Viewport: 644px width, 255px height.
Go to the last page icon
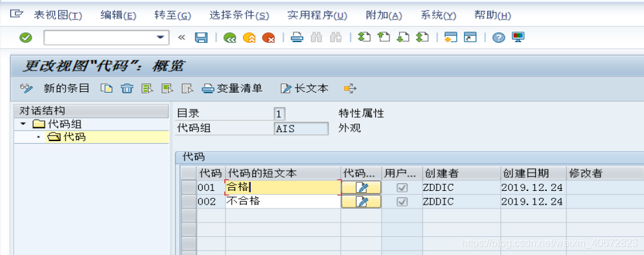[422, 38]
